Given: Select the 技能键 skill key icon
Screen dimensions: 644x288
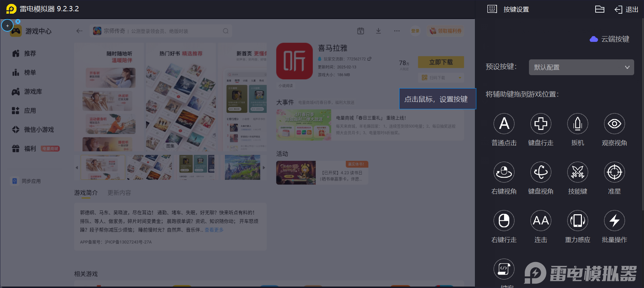Looking at the screenshot, I should pos(577,172).
